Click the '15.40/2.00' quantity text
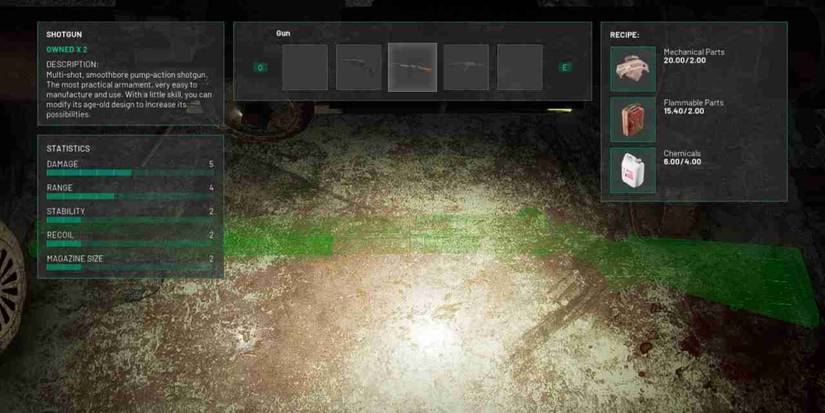This screenshot has height=413, width=825. pos(683,111)
